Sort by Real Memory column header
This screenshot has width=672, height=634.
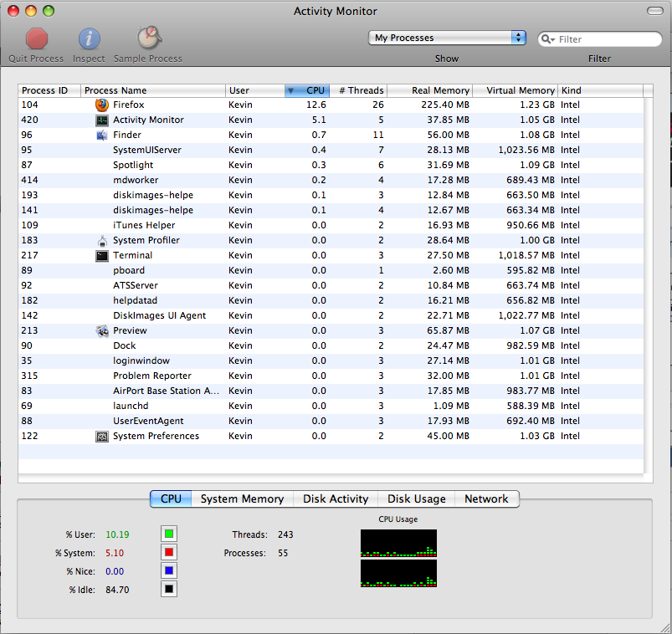[429, 90]
